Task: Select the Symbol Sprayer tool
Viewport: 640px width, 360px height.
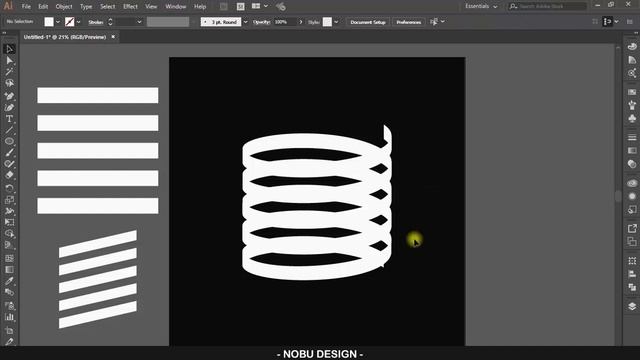Action: click(9, 305)
